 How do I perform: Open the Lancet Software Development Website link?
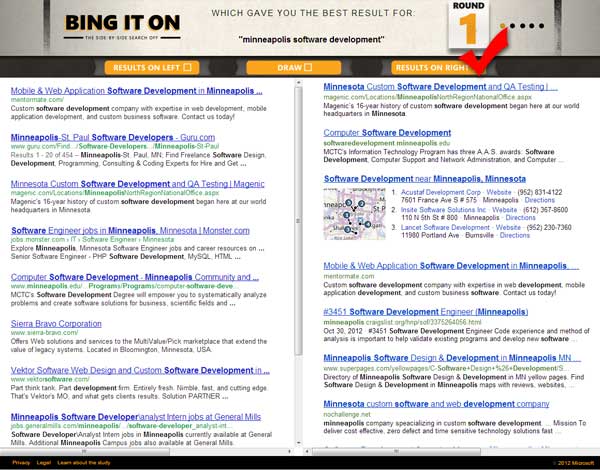tap(508, 227)
